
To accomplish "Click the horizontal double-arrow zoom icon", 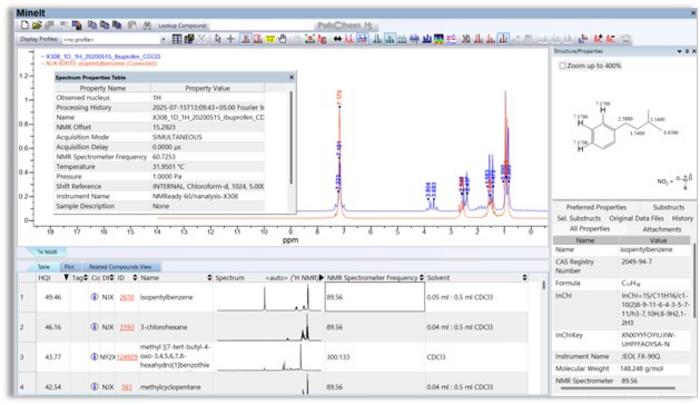I will pyautogui.click(x=336, y=38).
